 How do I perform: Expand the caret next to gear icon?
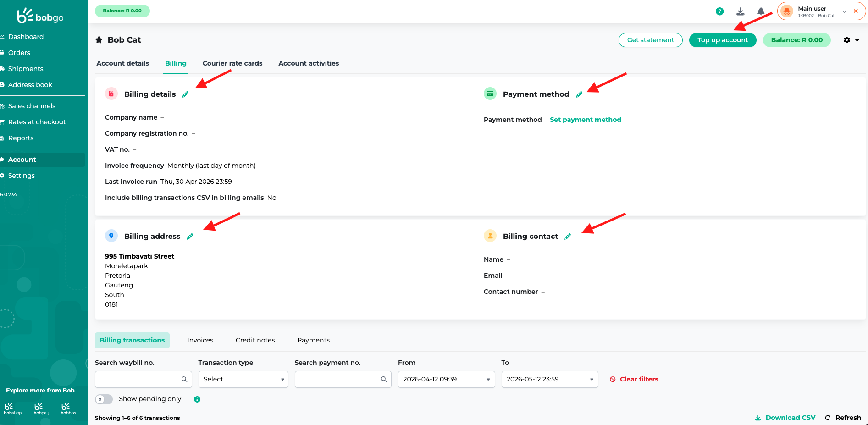(857, 40)
